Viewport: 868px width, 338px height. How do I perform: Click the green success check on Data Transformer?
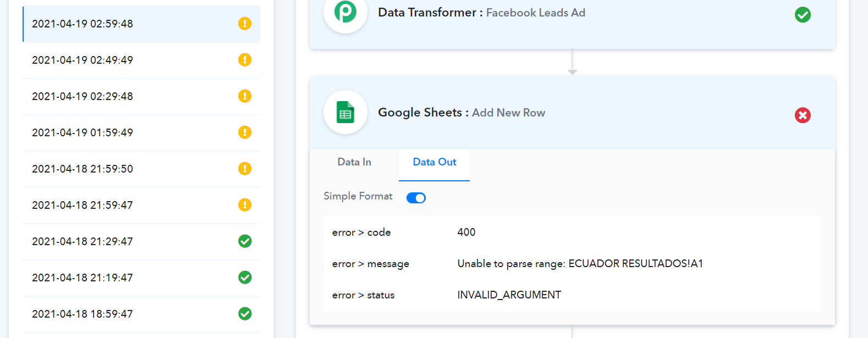803,15
